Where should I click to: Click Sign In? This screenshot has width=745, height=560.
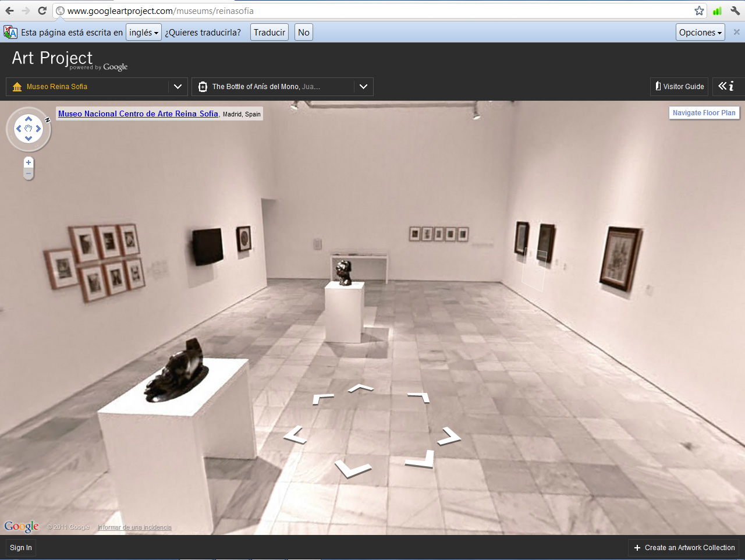point(21,548)
